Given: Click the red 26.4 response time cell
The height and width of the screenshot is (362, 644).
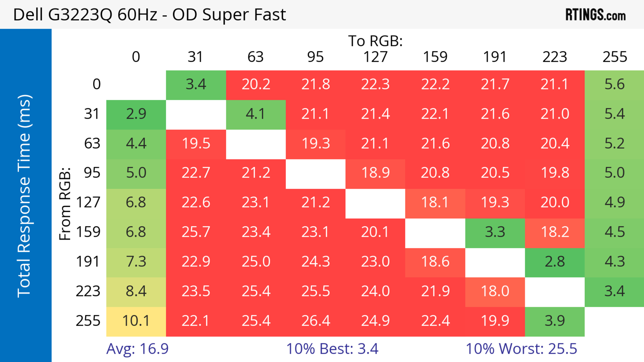Looking at the screenshot, I should pyautogui.click(x=315, y=321).
